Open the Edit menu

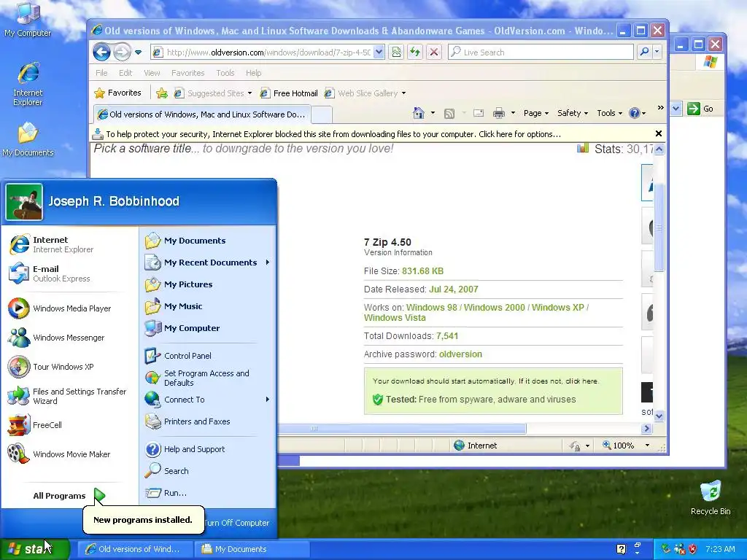pyautogui.click(x=125, y=73)
